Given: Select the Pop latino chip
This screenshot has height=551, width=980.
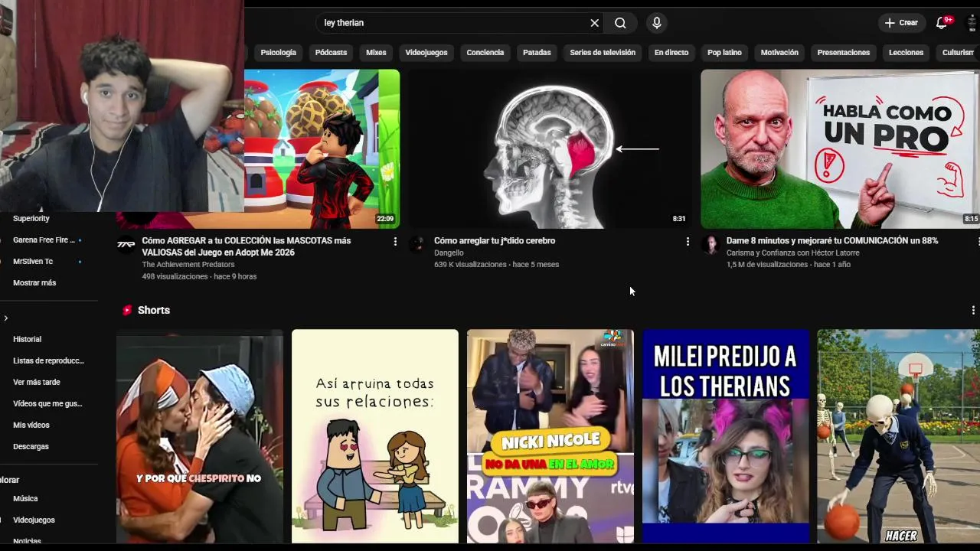Looking at the screenshot, I should point(724,53).
